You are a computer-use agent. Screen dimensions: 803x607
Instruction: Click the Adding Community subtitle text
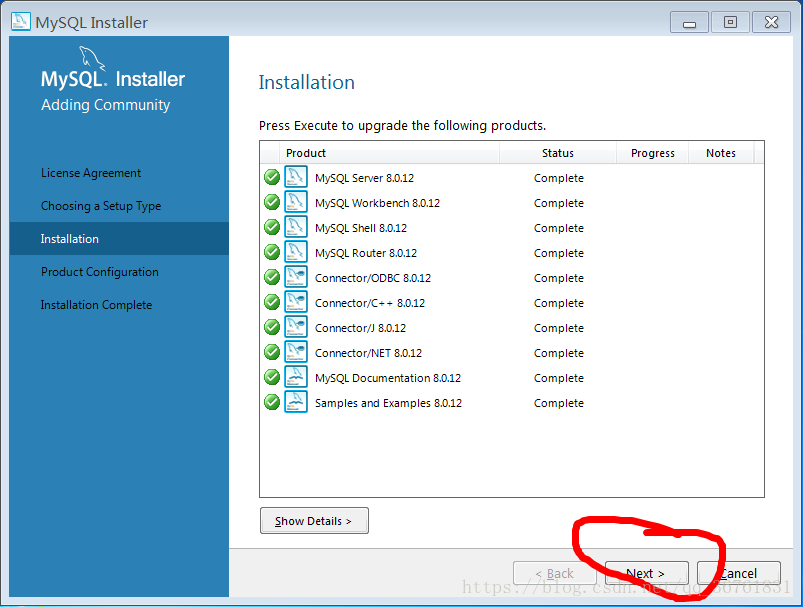tap(105, 104)
